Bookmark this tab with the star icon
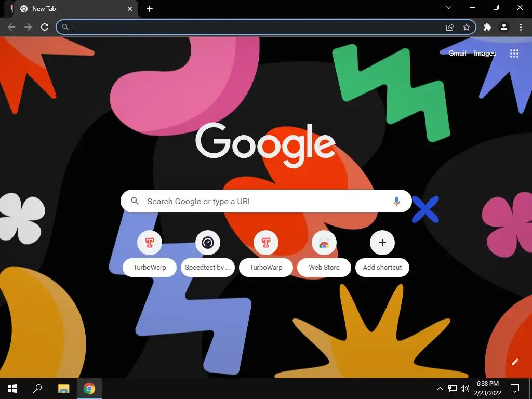The image size is (532, 399). [x=467, y=27]
